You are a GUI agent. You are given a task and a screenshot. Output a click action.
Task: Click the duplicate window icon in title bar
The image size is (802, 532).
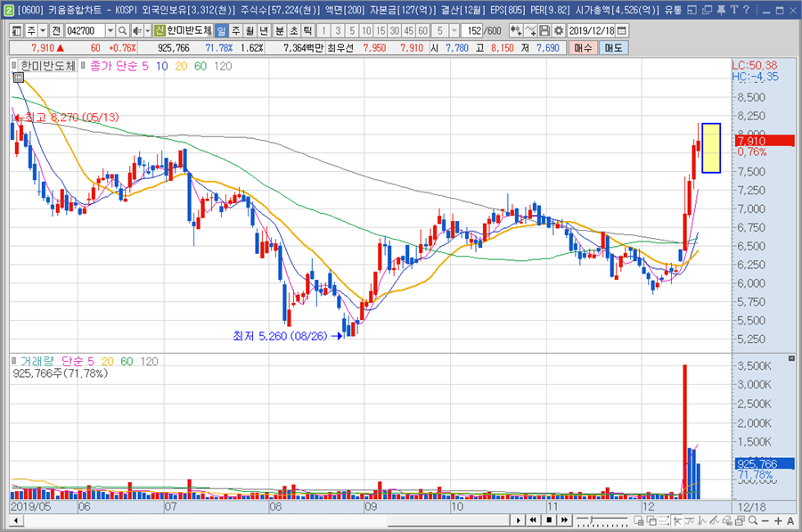(x=708, y=10)
